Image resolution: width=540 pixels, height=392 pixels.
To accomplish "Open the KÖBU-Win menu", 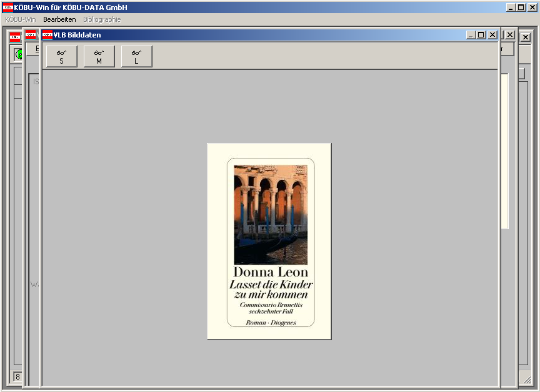I will pos(21,19).
